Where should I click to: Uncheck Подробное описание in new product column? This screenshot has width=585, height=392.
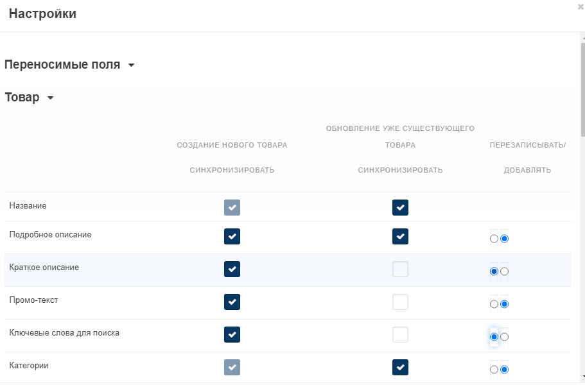[x=232, y=236]
